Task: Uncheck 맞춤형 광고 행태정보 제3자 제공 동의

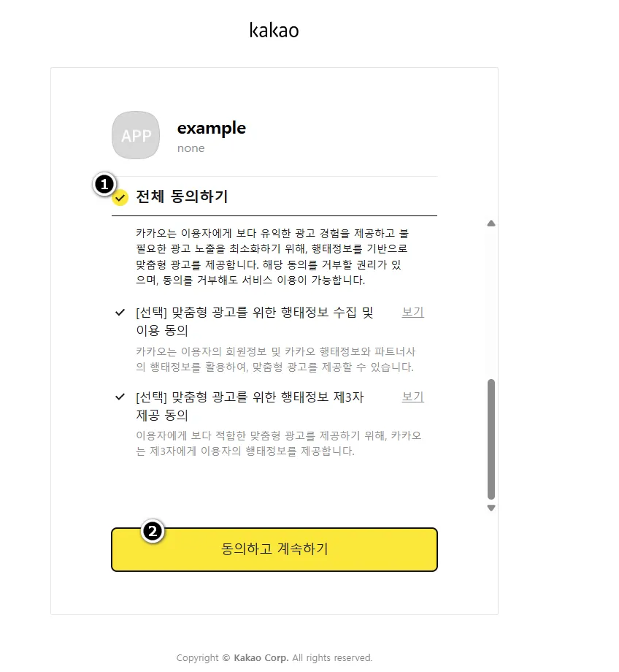Action: point(120,397)
